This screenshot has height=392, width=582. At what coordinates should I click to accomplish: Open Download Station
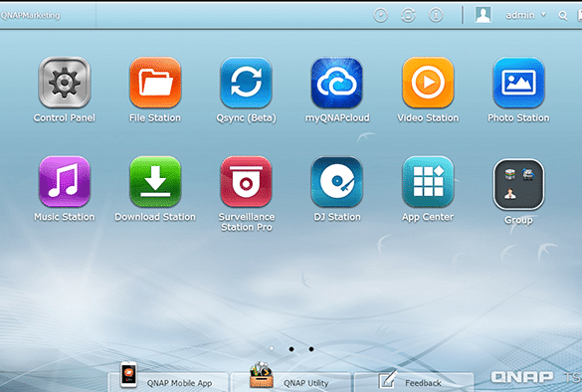tap(155, 181)
